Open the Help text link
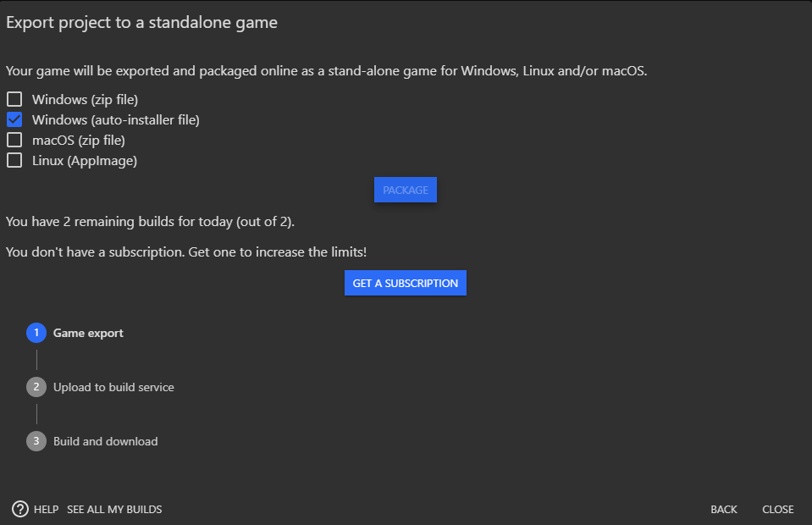812x525 pixels. tap(46, 510)
